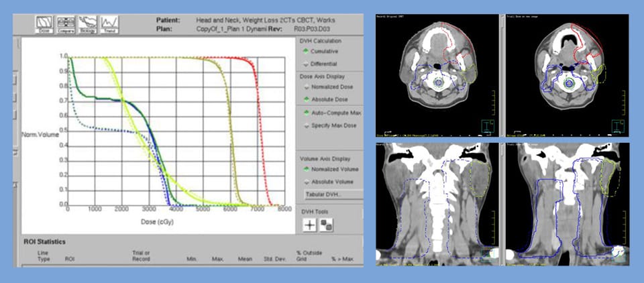Enable Auto-Compute Max
This screenshot has width=644, height=283.
307,113
